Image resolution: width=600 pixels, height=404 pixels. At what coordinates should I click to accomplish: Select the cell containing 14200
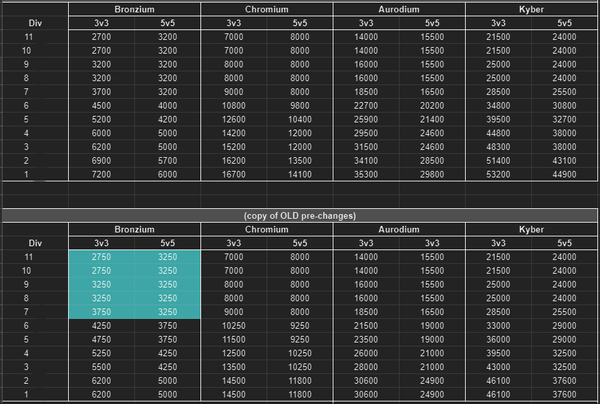click(x=234, y=133)
